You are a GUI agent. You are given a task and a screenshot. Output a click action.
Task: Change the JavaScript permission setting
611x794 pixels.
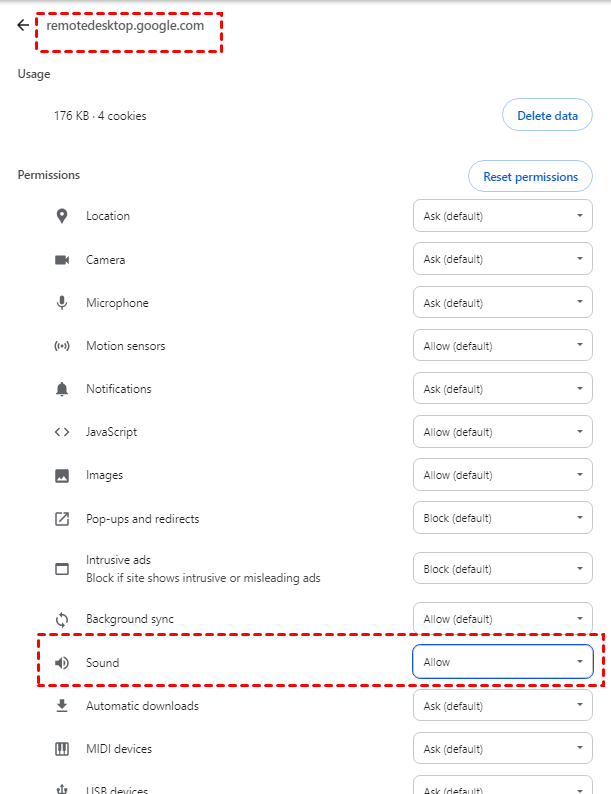[502, 432]
